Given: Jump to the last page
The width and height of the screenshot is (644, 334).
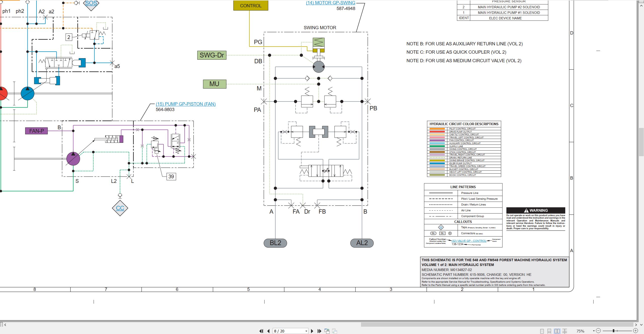Looking at the screenshot, I should [x=319, y=331].
